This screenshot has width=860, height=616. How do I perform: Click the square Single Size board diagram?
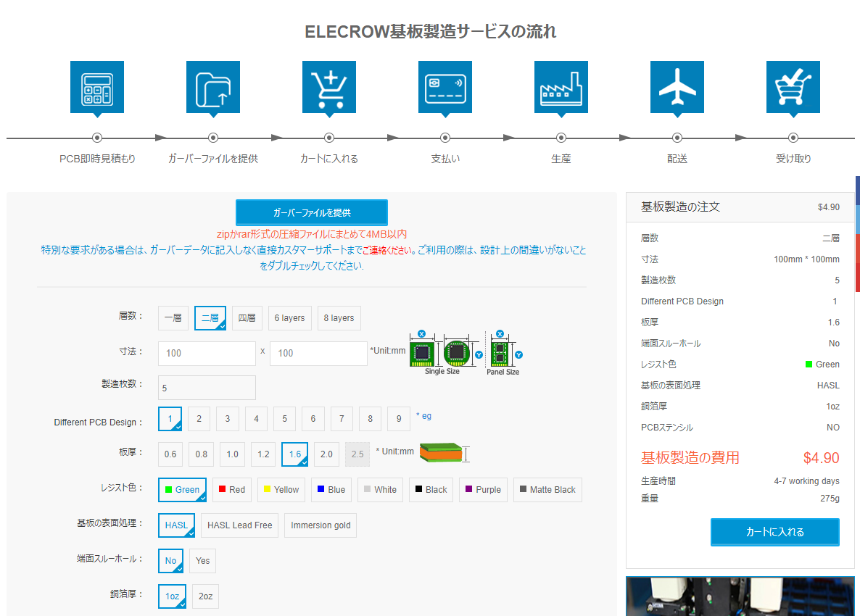pyautogui.click(x=422, y=354)
